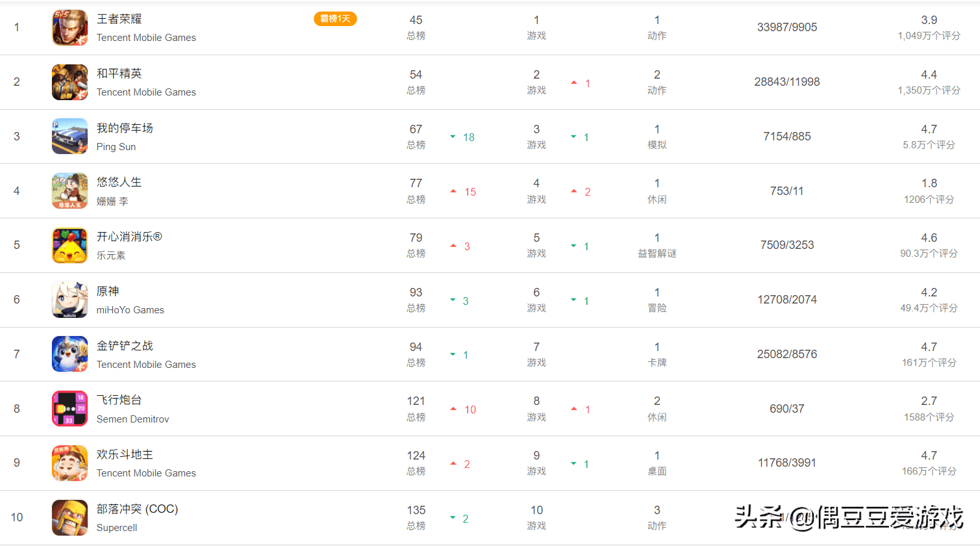
Task: Click the up 10 rank change for 飞行炮台
Action: [463, 409]
